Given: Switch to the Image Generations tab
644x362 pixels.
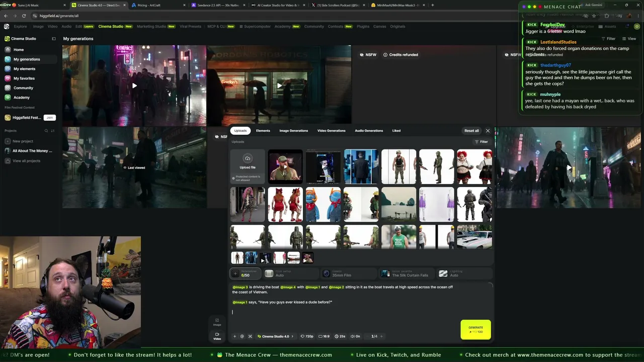Looking at the screenshot, I should coord(294,131).
